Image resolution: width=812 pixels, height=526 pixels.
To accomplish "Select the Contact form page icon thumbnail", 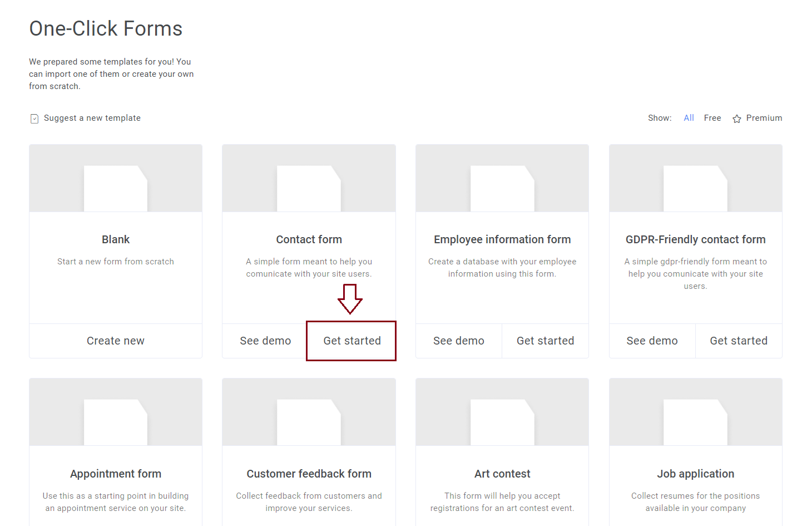I will (309, 188).
